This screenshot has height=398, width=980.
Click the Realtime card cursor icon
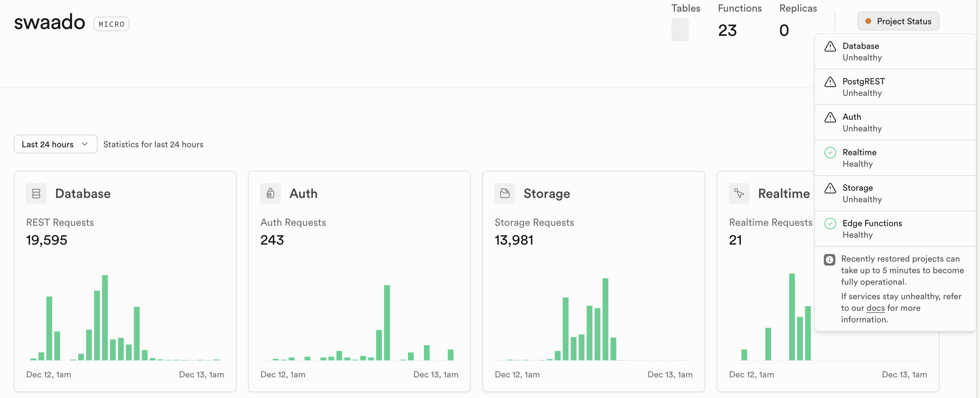739,193
